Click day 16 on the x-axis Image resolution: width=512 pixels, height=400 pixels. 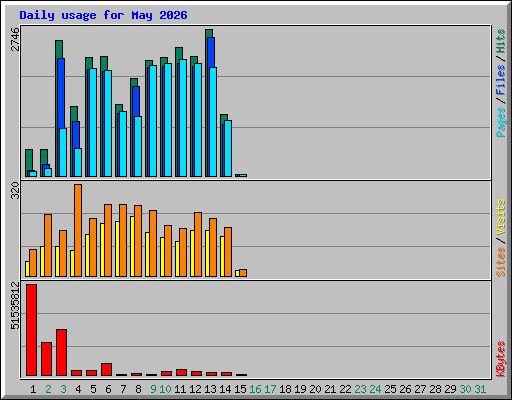[255, 389]
